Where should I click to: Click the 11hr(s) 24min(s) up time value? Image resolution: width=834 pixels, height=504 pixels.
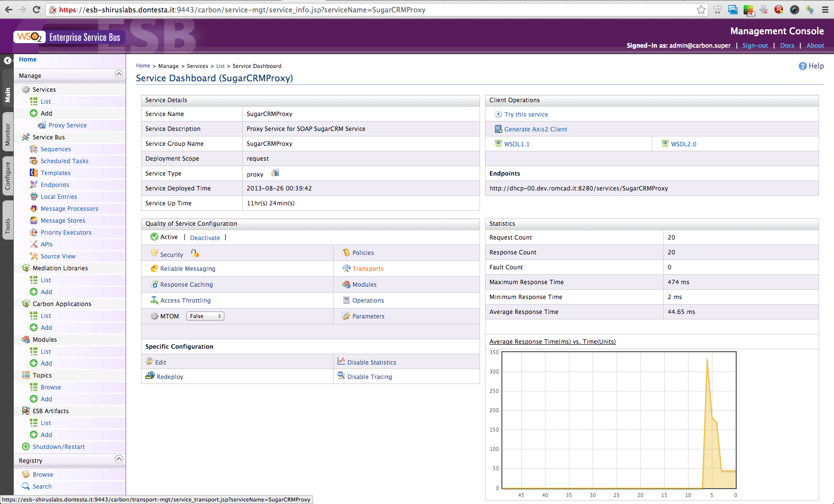pos(271,203)
